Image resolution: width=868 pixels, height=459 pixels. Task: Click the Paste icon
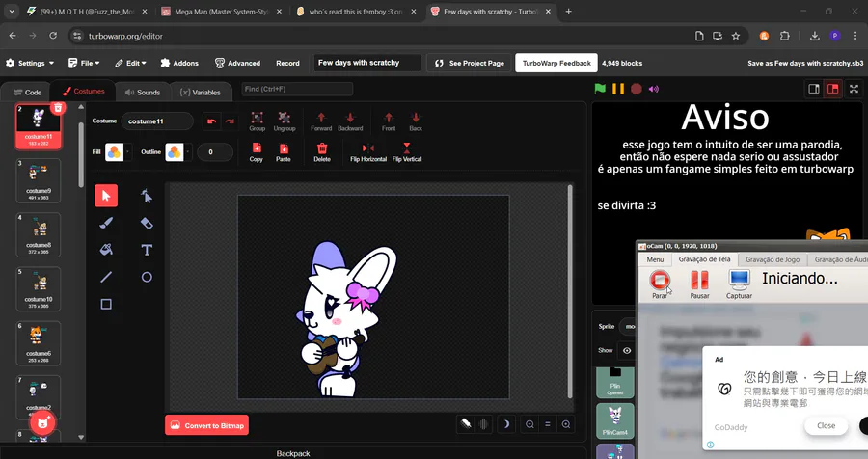point(284,152)
